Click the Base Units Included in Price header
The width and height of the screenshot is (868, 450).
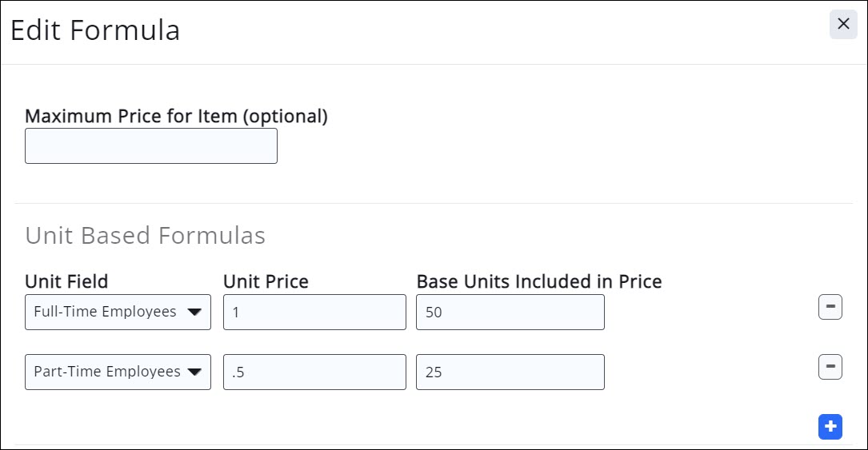[538, 281]
